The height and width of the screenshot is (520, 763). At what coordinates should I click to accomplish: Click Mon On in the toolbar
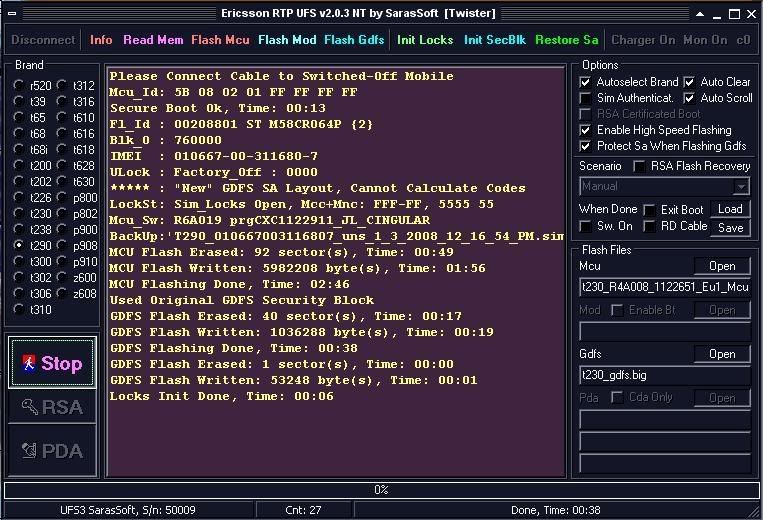(x=705, y=40)
